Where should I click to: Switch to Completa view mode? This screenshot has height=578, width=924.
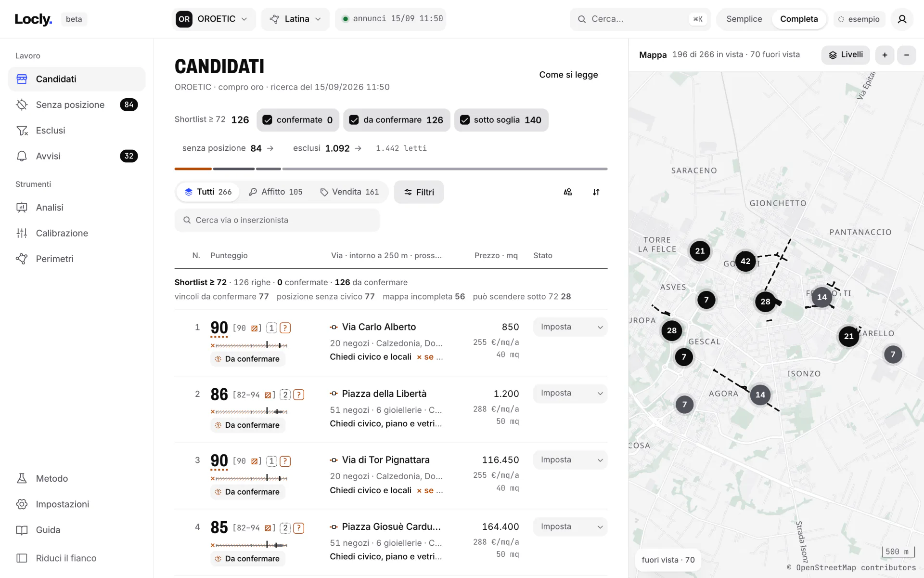click(799, 19)
